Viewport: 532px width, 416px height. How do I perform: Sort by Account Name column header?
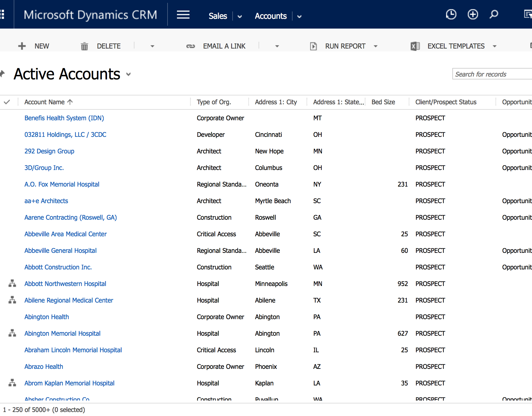[45, 102]
